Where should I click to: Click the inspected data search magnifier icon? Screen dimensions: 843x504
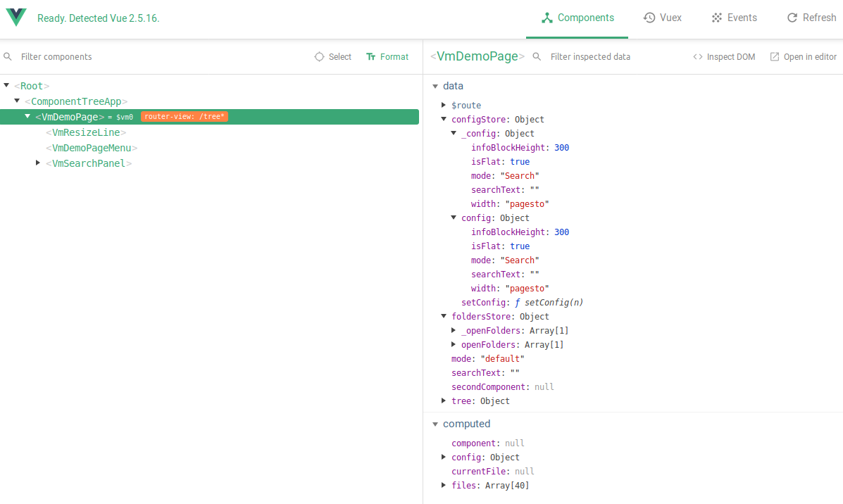point(535,56)
